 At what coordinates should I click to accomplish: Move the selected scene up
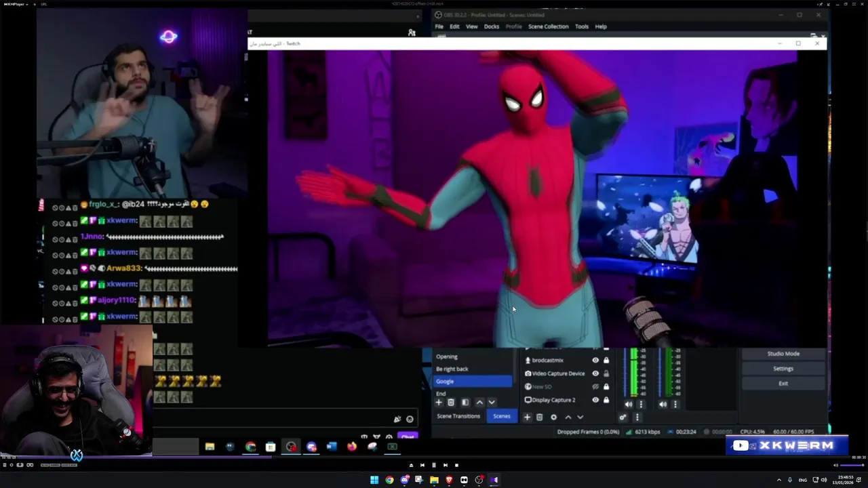click(x=479, y=403)
